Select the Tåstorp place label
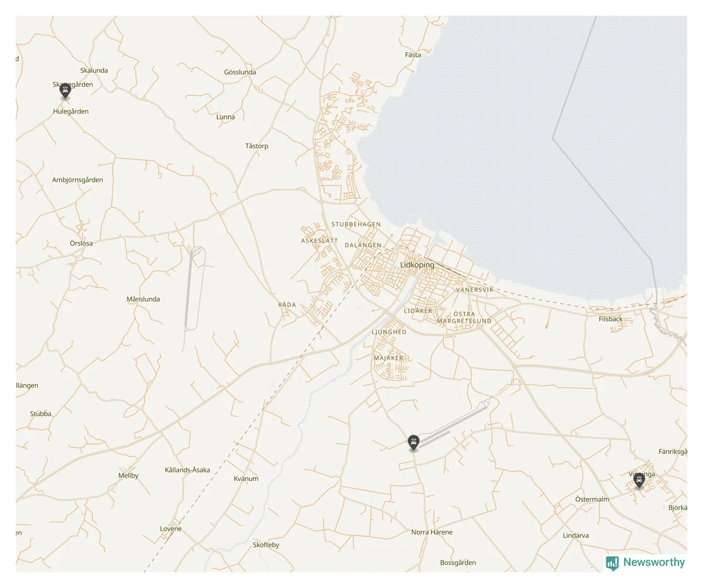 [257, 146]
